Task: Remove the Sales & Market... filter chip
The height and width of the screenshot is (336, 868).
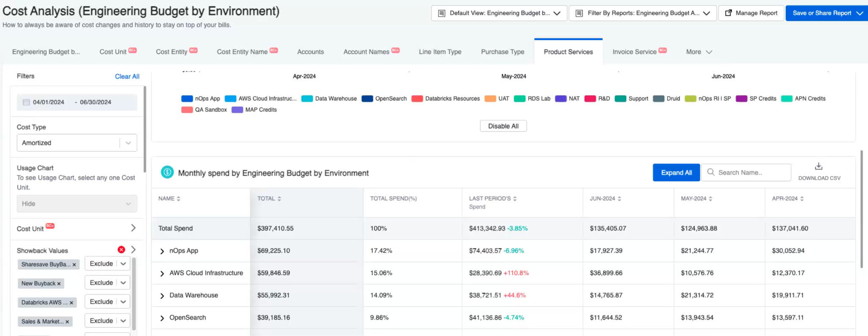Action: pos(67,322)
